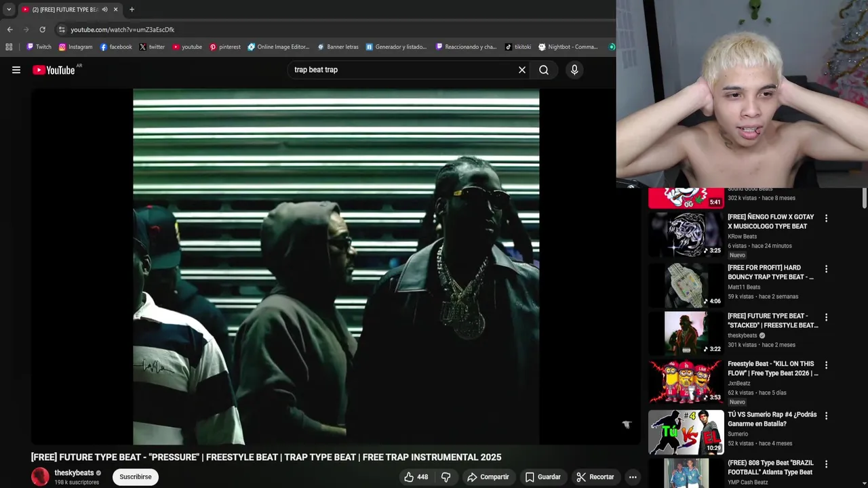Open the Instagram bookmark

pos(75,47)
